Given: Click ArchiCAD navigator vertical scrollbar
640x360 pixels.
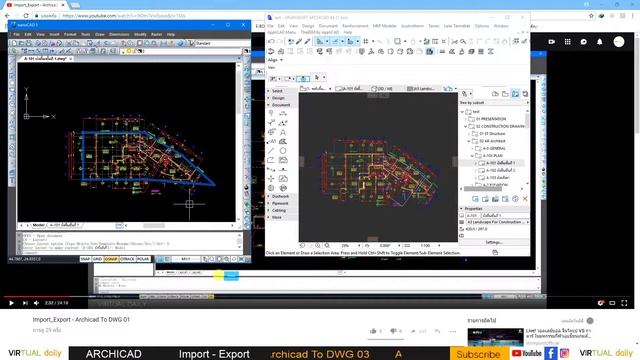Looking at the screenshot, I should click(527, 121).
